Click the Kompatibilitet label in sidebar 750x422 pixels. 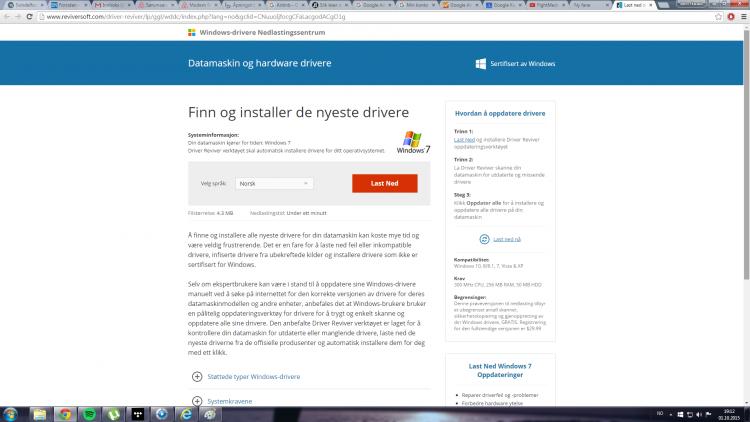point(471,259)
